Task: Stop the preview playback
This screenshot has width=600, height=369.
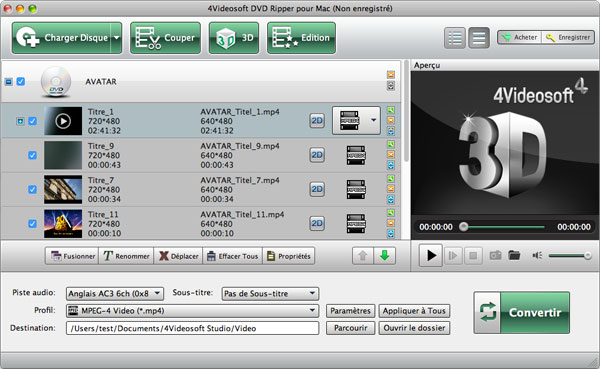Action: point(473,255)
